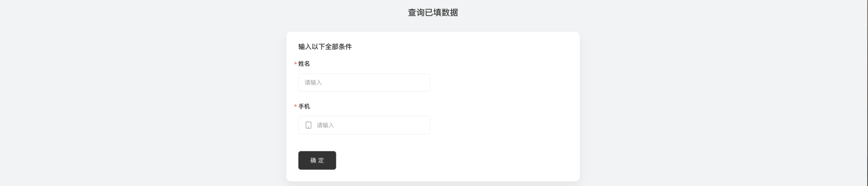Click the 确 character on the submit button
The height and width of the screenshot is (186, 868).
(313, 160)
